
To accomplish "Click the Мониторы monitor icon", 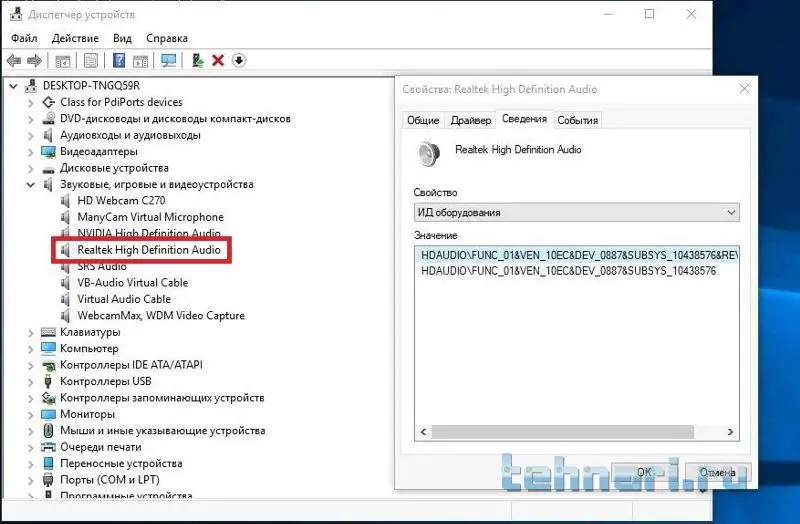I will click(x=48, y=414).
